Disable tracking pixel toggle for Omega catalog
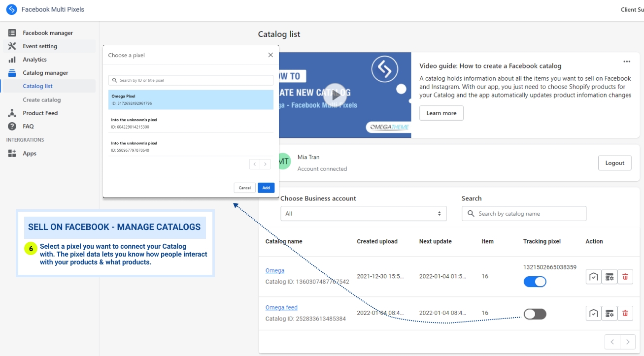Image resolution: width=644 pixels, height=356 pixels. [x=535, y=282]
